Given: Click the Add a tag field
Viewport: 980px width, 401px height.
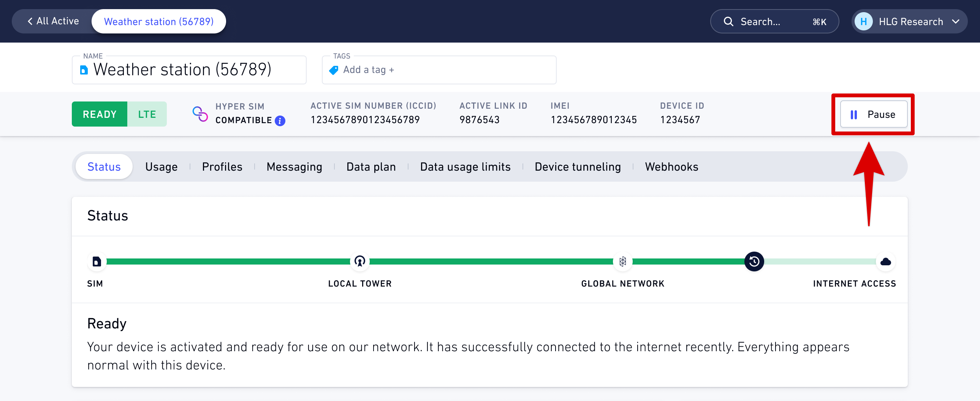Looking at the screenshot, I should pos(439,70).
